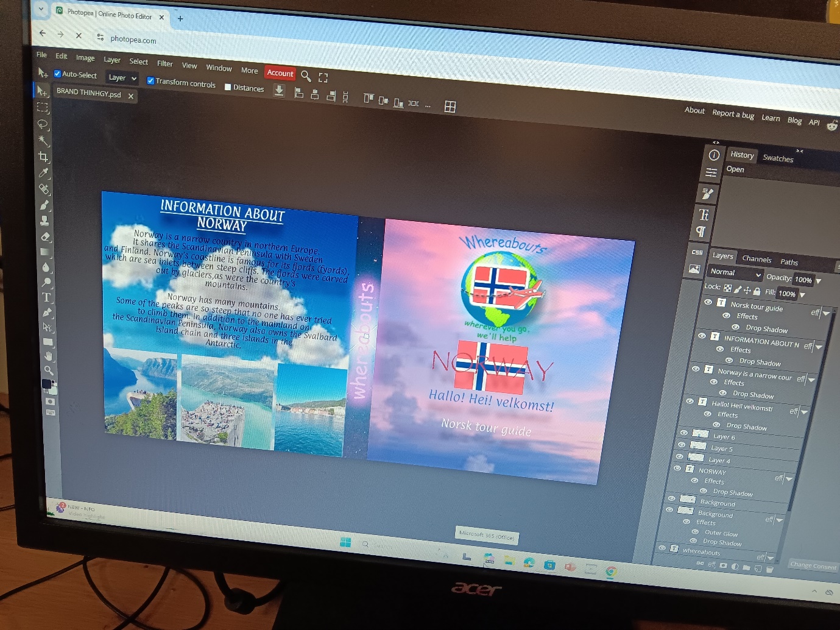Toggle fullscreen mode icon
The width and height of the screenshot is (840, 630).
click(x=323, y=77)
